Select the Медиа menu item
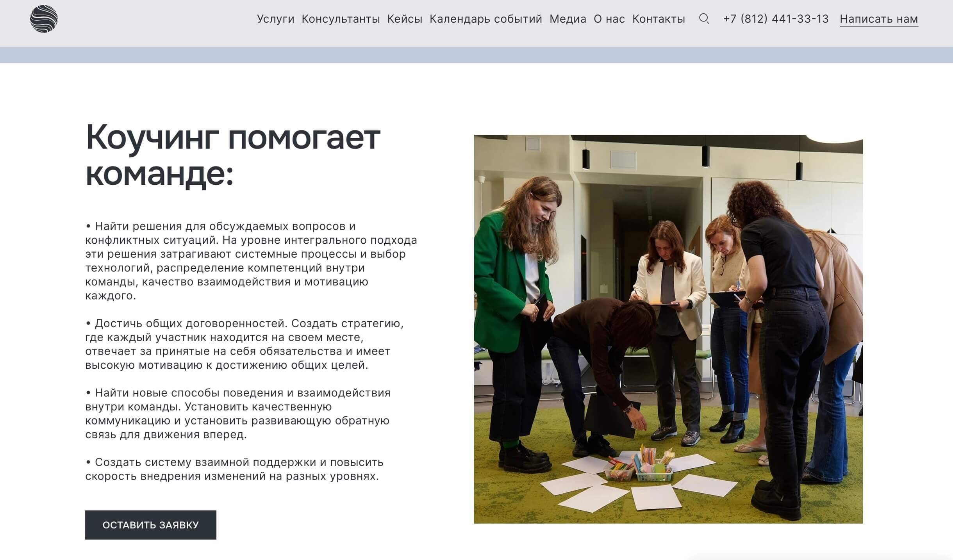953x560 pixels. click(568, 19)
